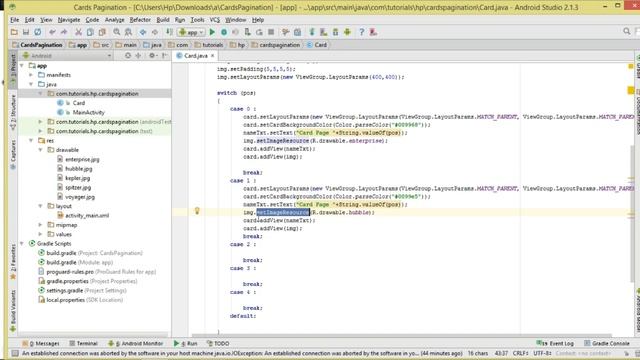Image resolution: width=640 pixels, height=360 pixels.
Task: Expand the manifests folder
Action: 31,75
